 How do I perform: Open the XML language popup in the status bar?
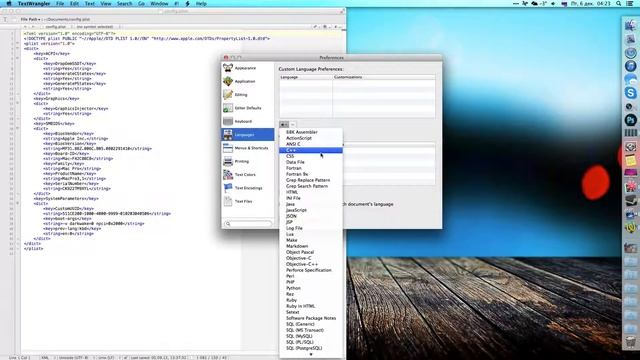tap(45, 358)
